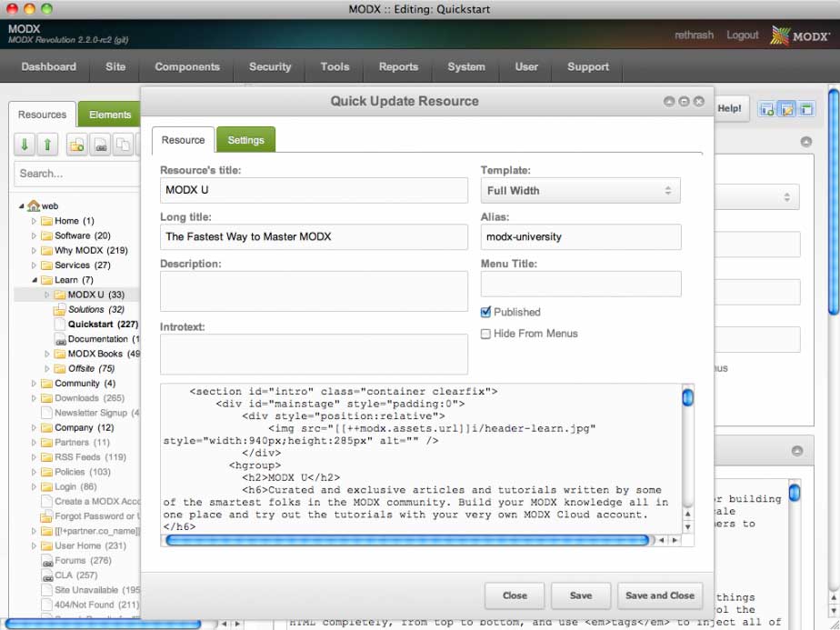
Task: Collapse the Learn tree node
Action: pos(35,280)
